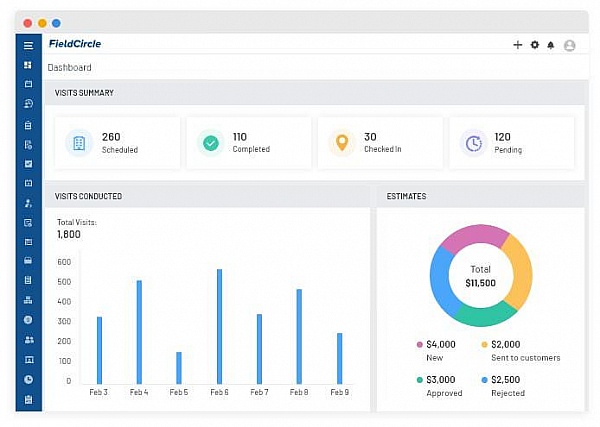Open user profile avatar
This screenshot has height=427, width=600.
[x=569, y=46]
